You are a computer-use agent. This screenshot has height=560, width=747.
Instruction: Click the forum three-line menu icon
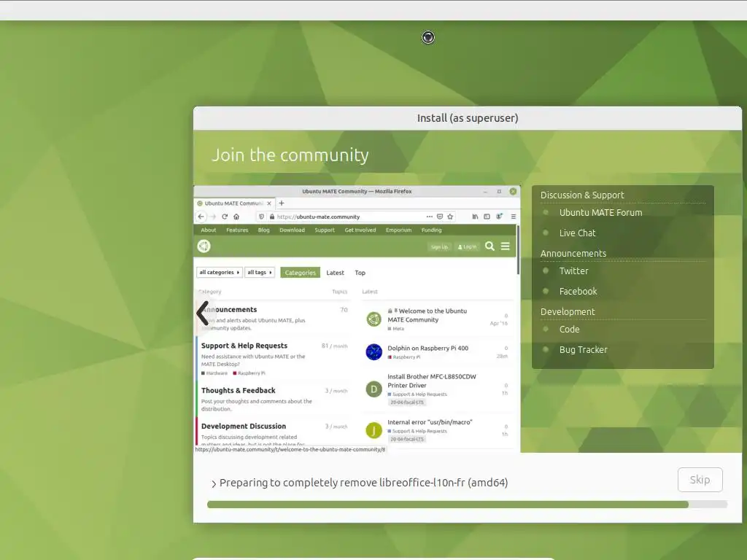point(506,246)
